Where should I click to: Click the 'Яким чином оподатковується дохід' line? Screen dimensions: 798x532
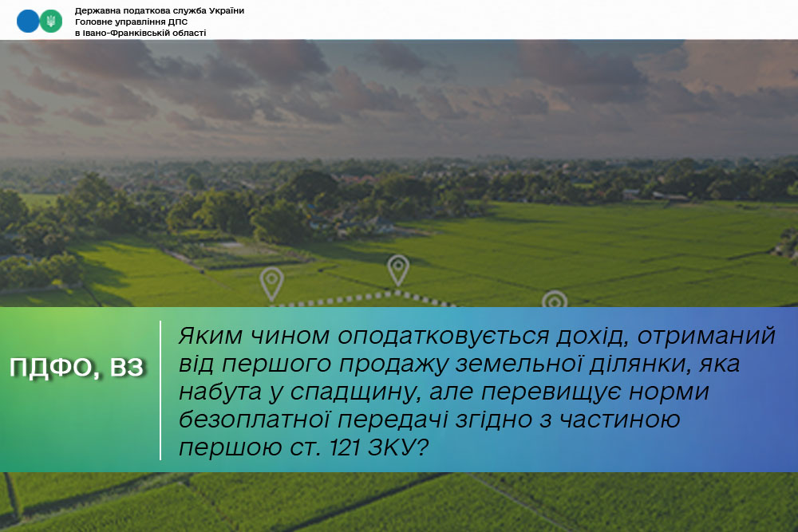click(x=476, y=336)
